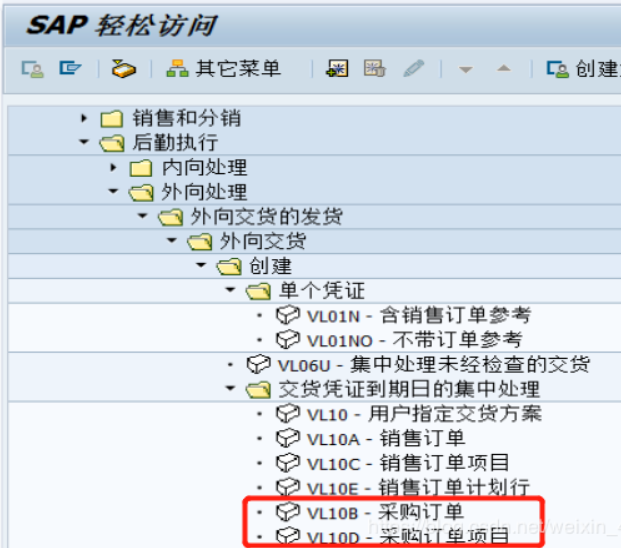
Task: Open the SAP Business Workplace icon
Action: tap(124, 68)
